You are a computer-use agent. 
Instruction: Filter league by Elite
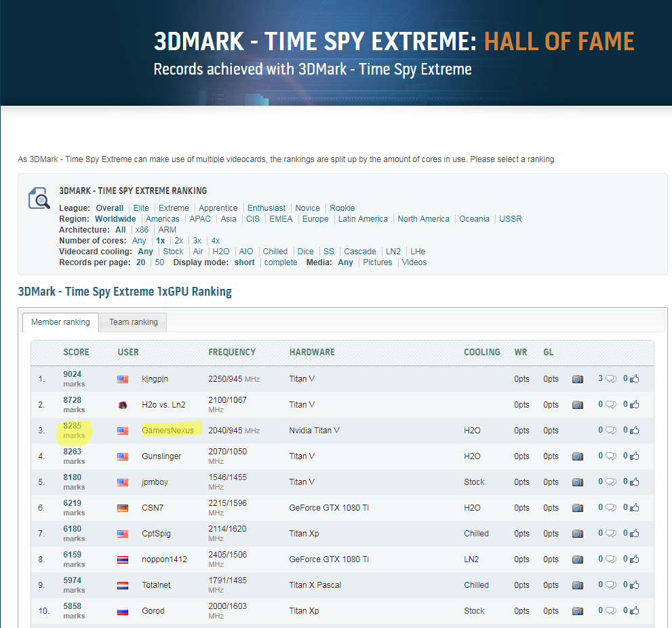point(141,208)
